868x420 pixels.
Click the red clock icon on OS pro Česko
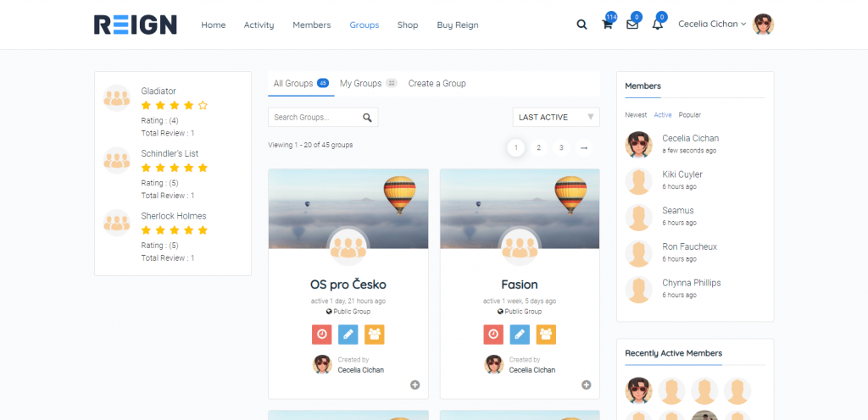(x=321, y=334)
